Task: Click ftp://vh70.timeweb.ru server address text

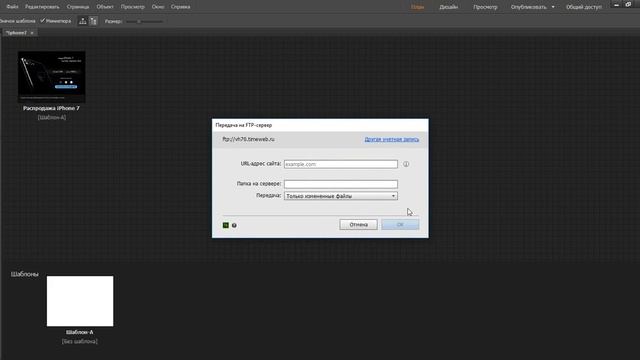Action: pos(248,139)
